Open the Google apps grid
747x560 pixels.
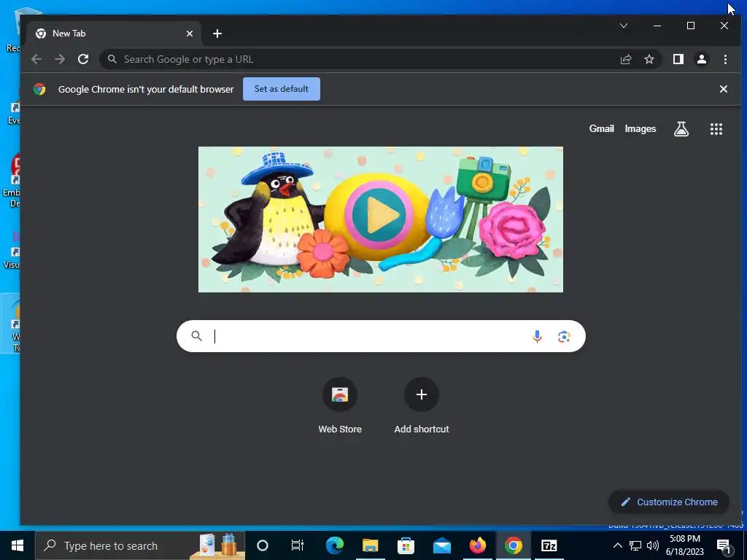coord(716,128)
